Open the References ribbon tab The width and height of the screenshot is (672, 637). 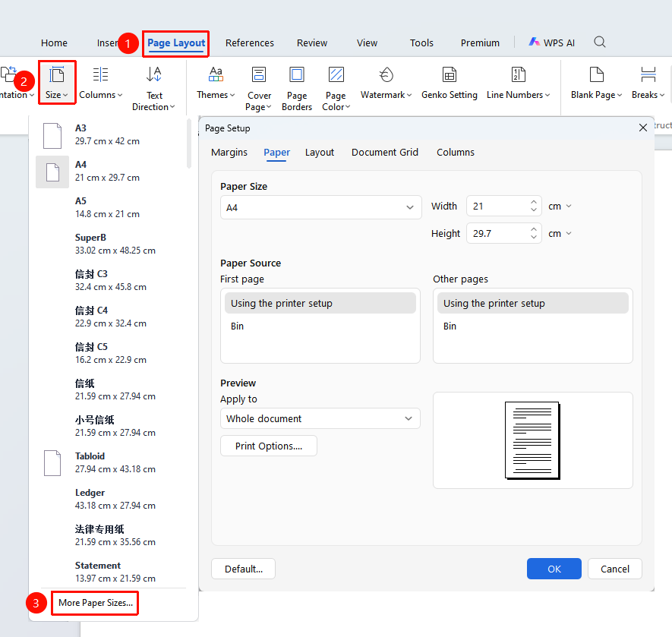(x=250, y=43)
